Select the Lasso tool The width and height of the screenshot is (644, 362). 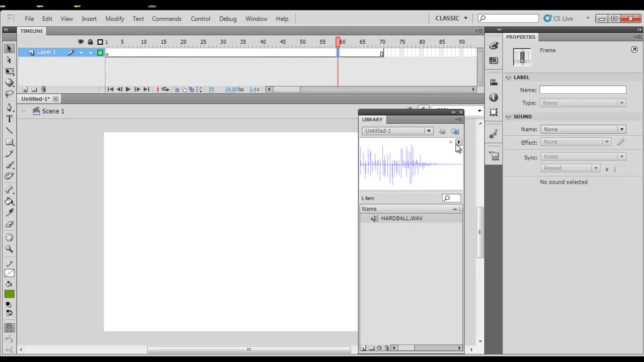[x=9, y=94]
